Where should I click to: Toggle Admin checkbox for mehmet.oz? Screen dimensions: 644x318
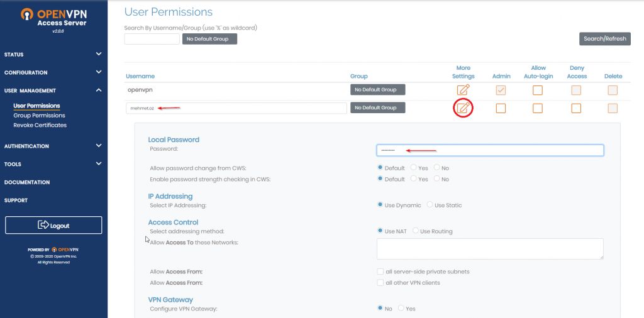coord(501,108)
